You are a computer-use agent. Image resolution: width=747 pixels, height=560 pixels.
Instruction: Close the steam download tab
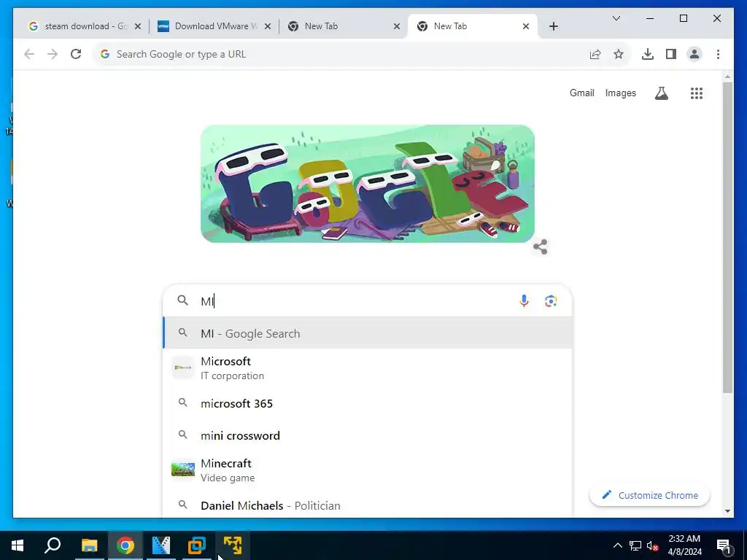[x=138, y=26]
